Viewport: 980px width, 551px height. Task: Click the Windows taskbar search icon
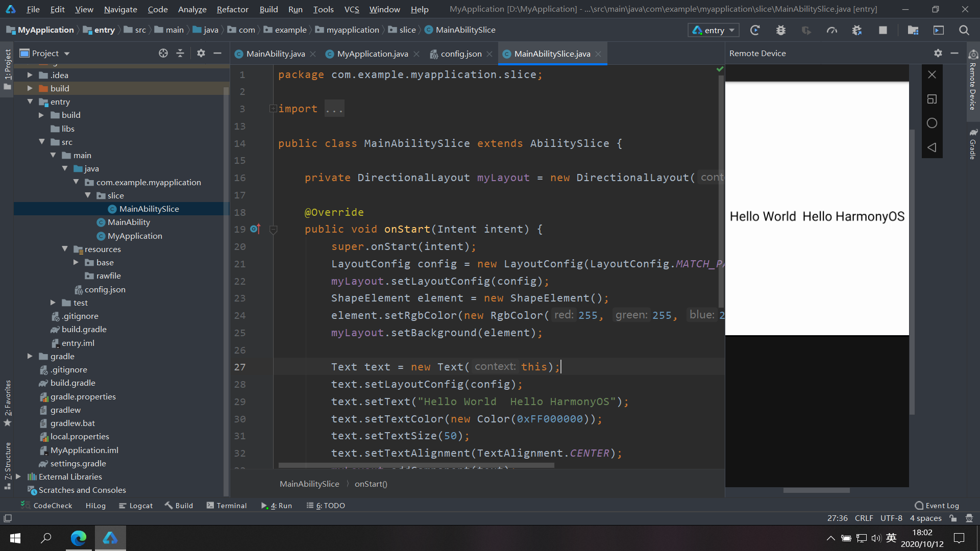(46, 538)
